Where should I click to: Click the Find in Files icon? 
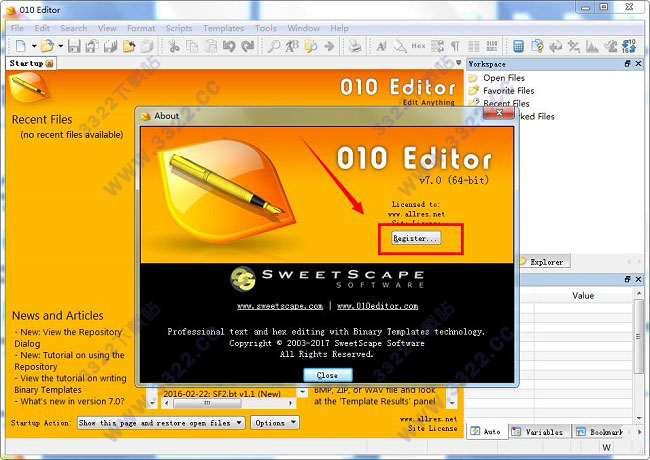310,46
